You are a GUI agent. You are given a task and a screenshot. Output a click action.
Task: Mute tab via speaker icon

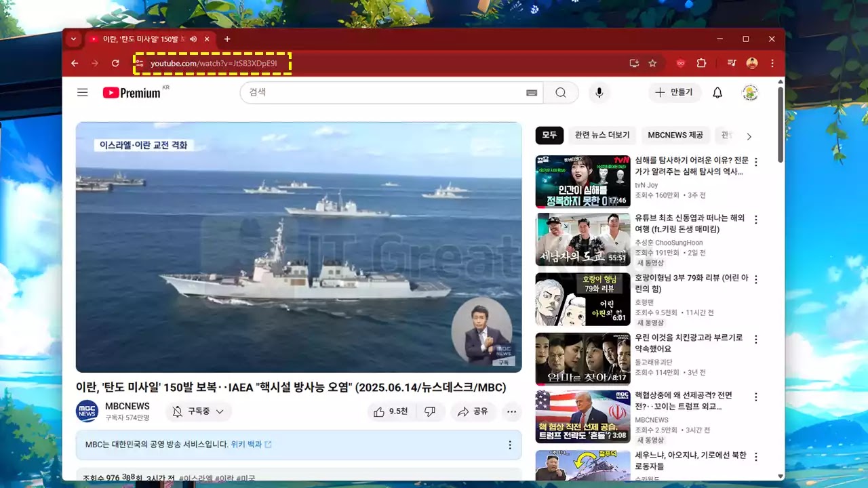[x=193, y=39]
